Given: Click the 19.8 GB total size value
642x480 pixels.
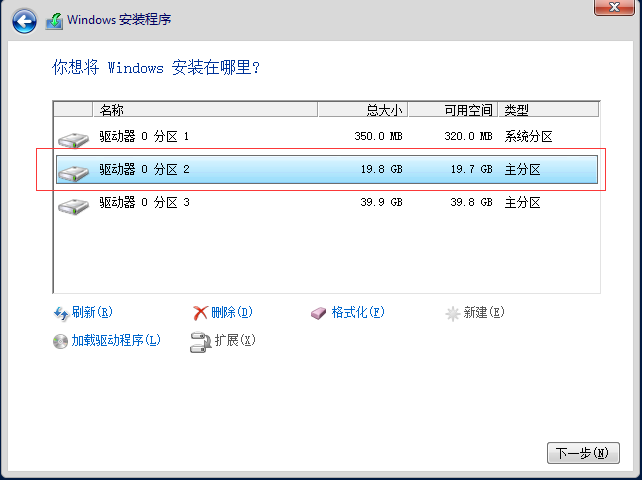Looking at the screenshot, I should pos(382,170).
